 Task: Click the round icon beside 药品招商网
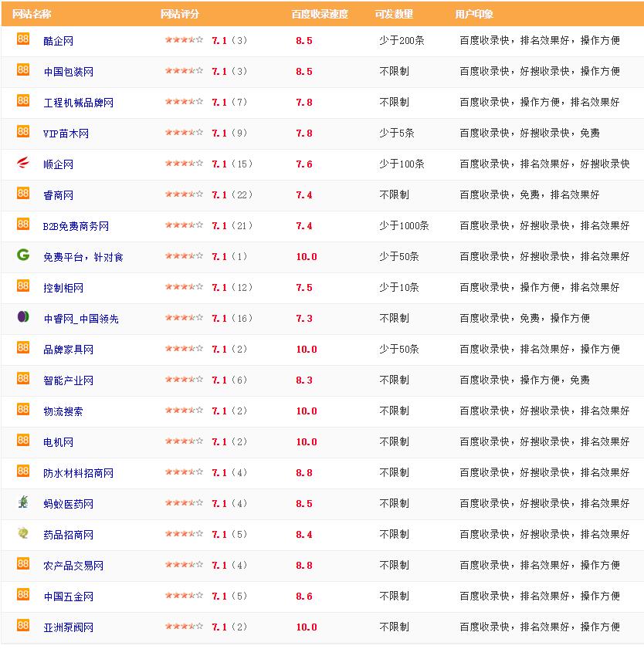tap(23, 532)
